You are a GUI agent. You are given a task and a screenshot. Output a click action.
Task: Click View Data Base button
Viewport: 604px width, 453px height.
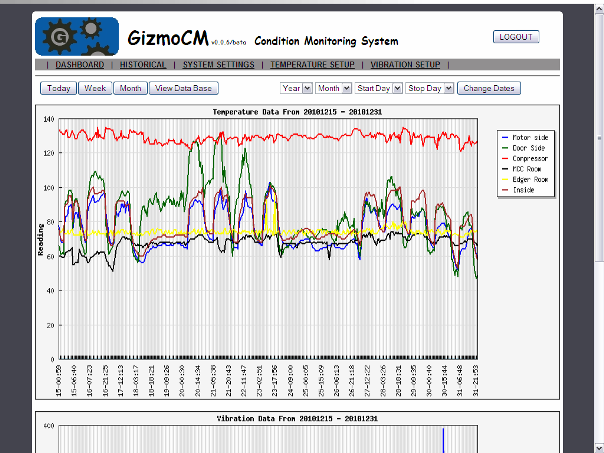184,88
